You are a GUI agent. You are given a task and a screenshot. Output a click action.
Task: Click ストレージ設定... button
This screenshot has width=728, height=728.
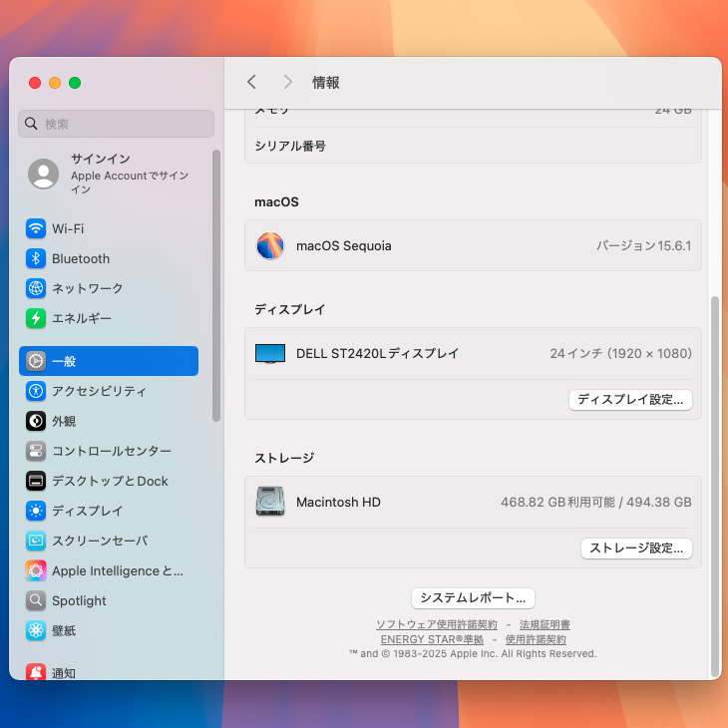point(636,547)
